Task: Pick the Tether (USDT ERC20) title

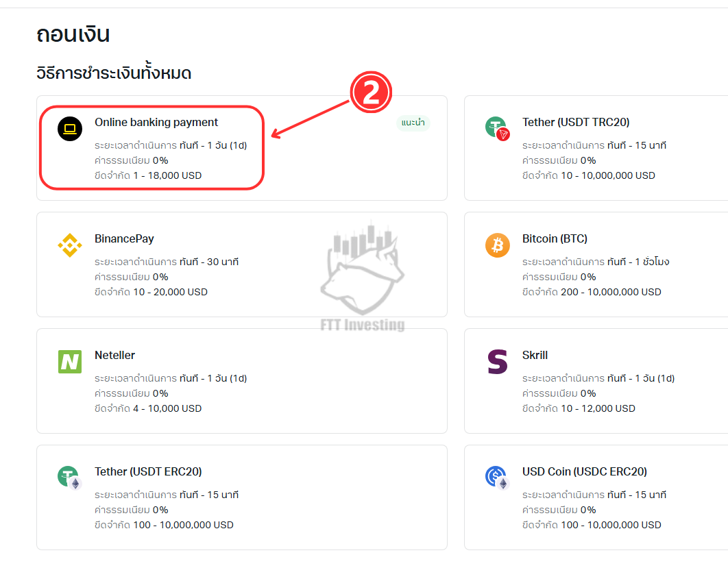Action: pyautogui.click(x=148, y=471)
